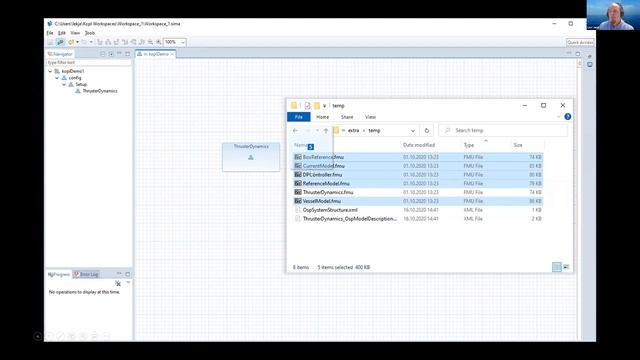Click Explorer help question mark icon

567,117
